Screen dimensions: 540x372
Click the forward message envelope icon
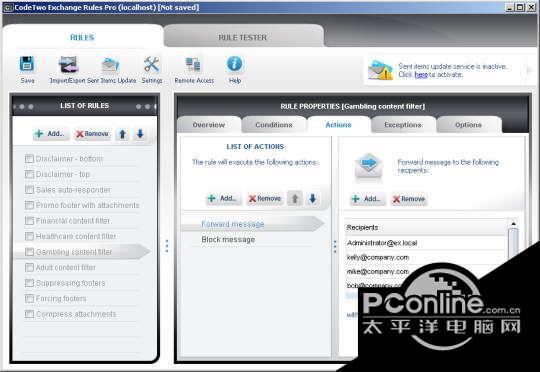pos(368,167)
